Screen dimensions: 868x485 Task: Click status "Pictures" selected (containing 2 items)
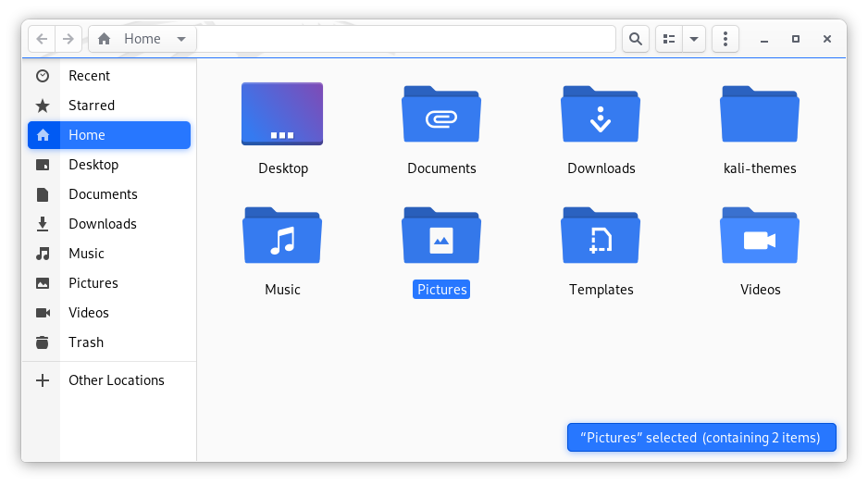tap(701, 438)
